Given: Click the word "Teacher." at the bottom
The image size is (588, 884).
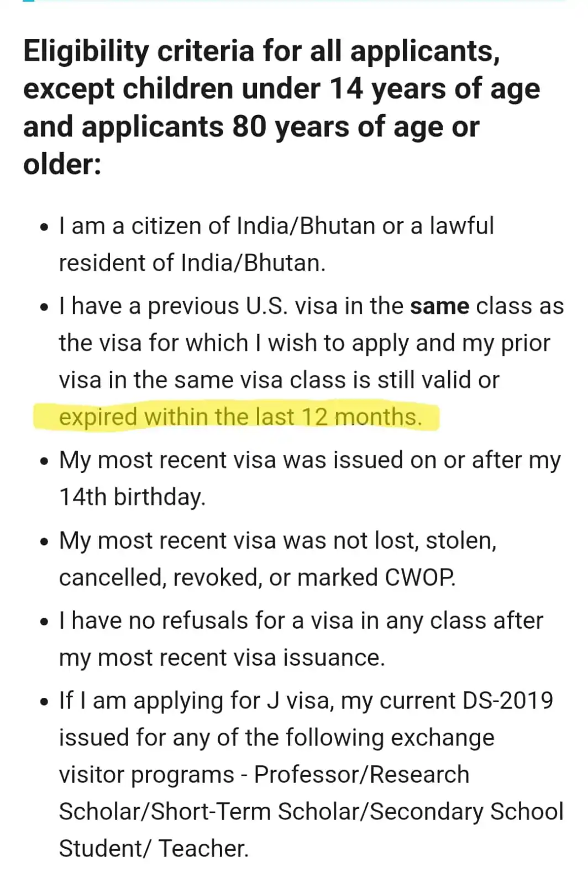Looking at the screenshot, I should click(203, 849).
